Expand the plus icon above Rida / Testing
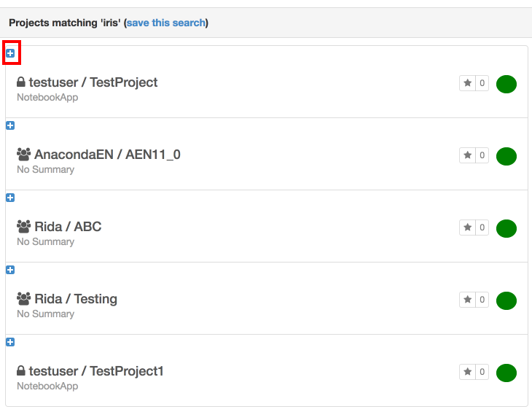The width and height of the screenshot is (532, 412). 10,270
